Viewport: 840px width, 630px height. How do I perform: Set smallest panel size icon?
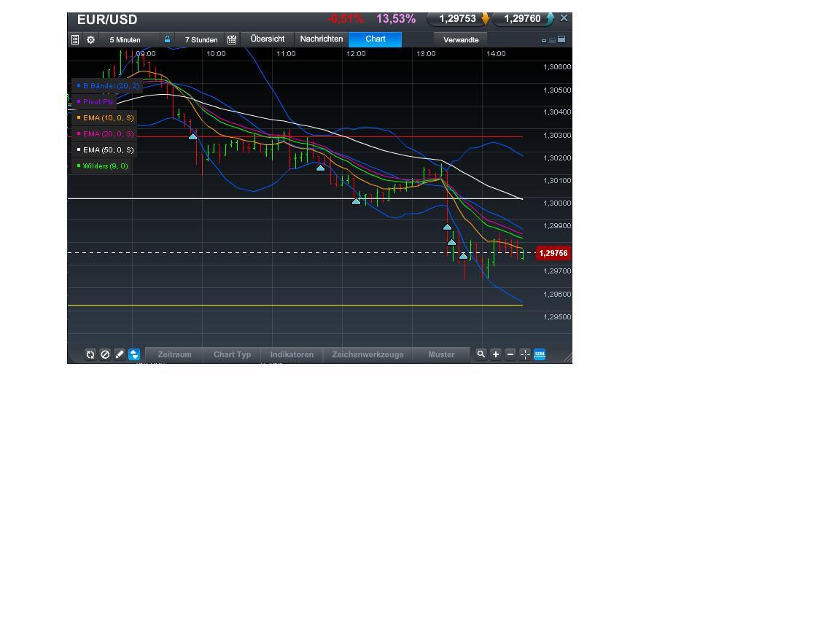pyautogui.click(x=544, y=41)
